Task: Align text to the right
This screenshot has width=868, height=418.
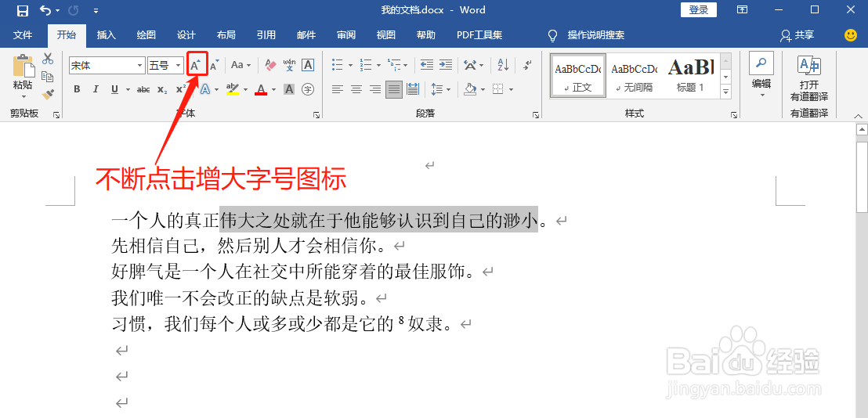Action: pos(375,89)
